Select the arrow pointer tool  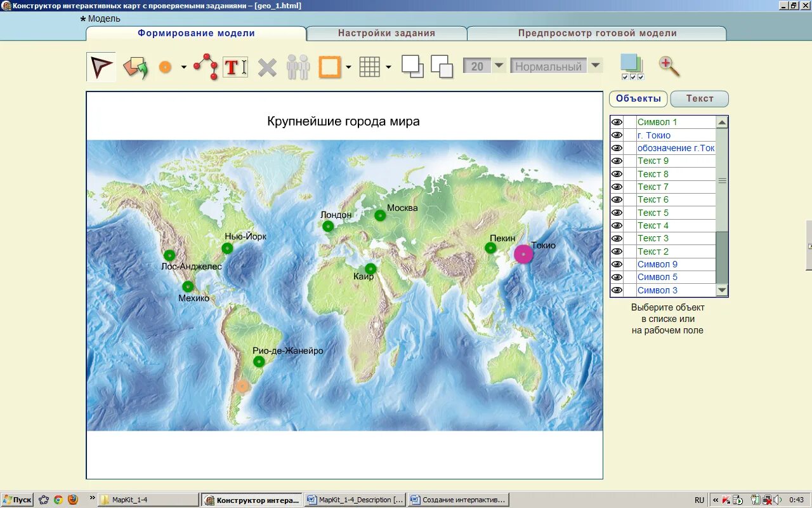(x=101, y=67)
